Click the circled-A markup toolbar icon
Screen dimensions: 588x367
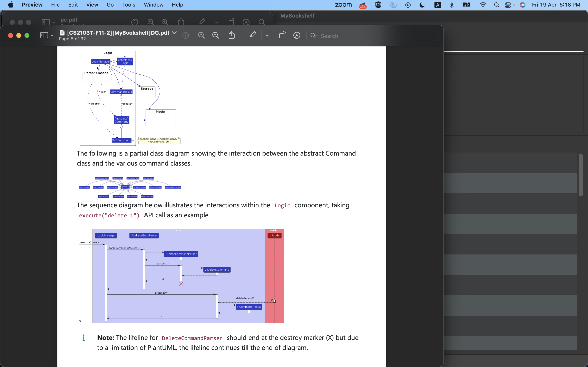297,36
